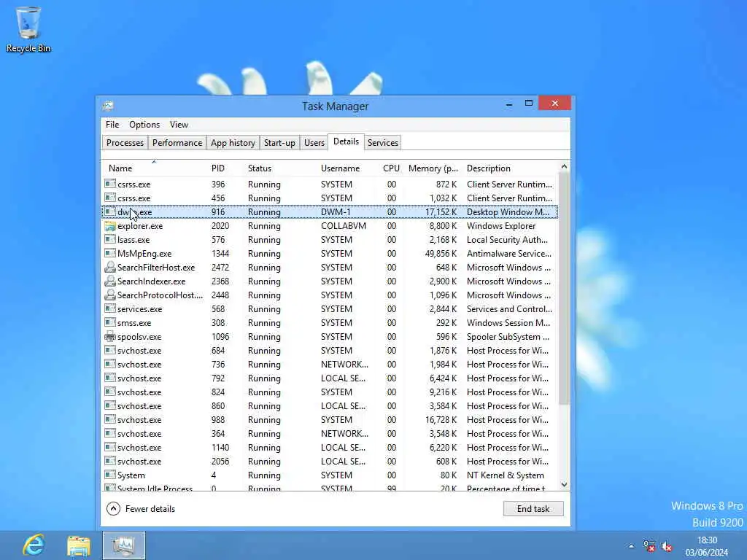Click the services.exe process icon

point(110,308)
